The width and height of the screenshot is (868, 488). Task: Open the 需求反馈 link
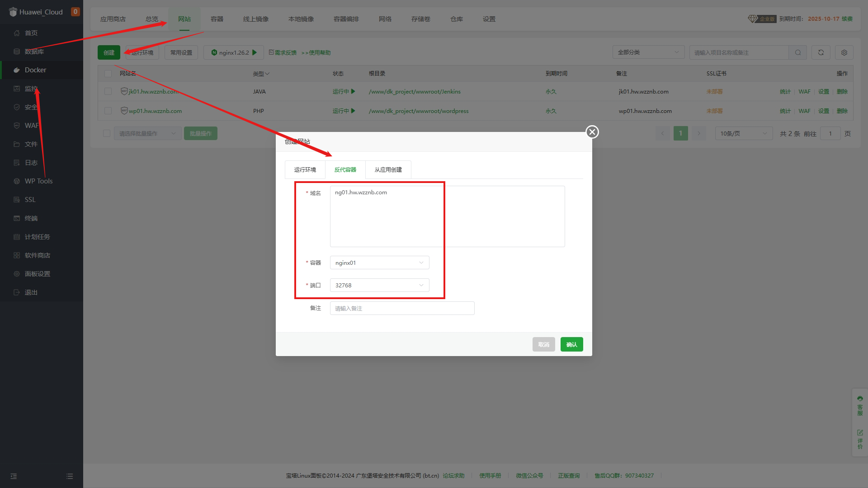point(283,53)
